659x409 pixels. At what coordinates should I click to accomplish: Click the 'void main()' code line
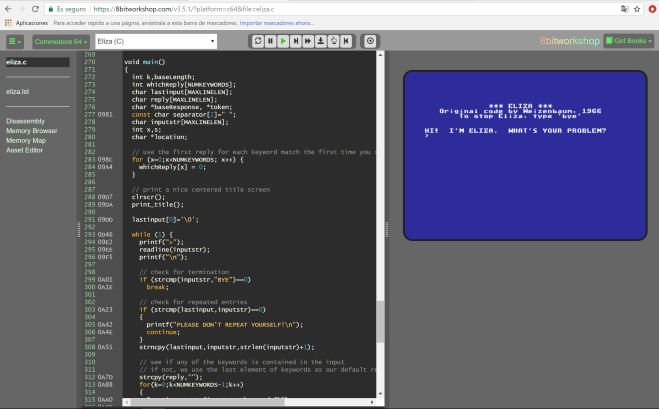coord(145,62)
